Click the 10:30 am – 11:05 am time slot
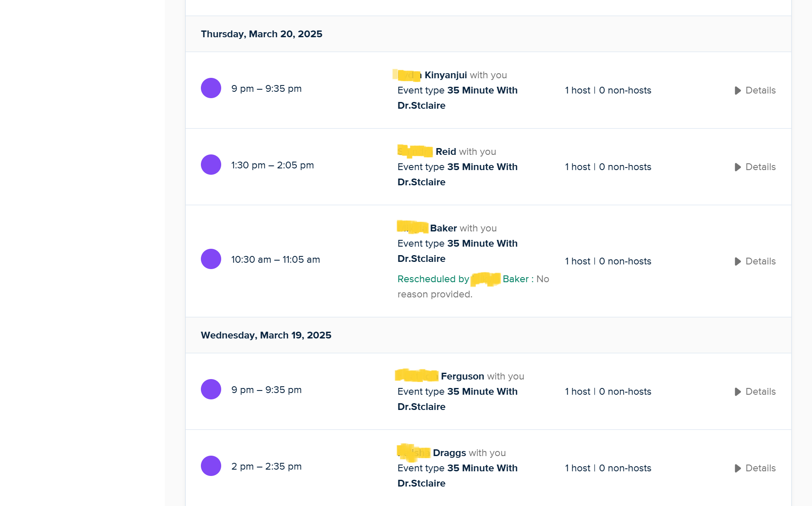Image resolution: width=812 pixels, height=506 pixels. point(275,259)
